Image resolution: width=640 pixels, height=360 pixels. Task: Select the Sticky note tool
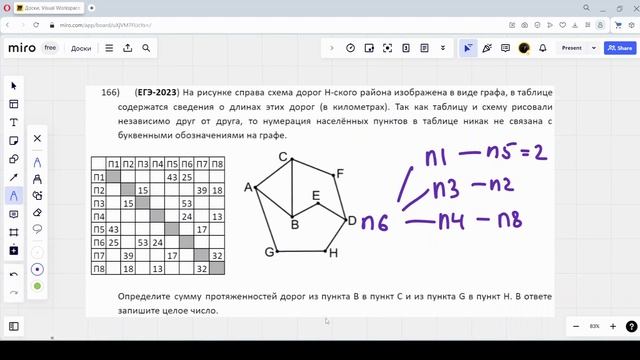(13, 141)
